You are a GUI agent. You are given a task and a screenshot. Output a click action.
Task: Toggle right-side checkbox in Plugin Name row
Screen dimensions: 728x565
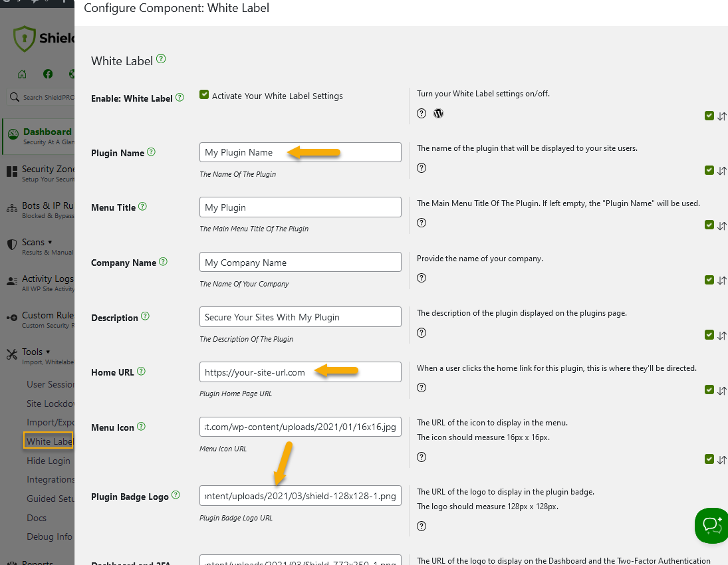point(709,170)
